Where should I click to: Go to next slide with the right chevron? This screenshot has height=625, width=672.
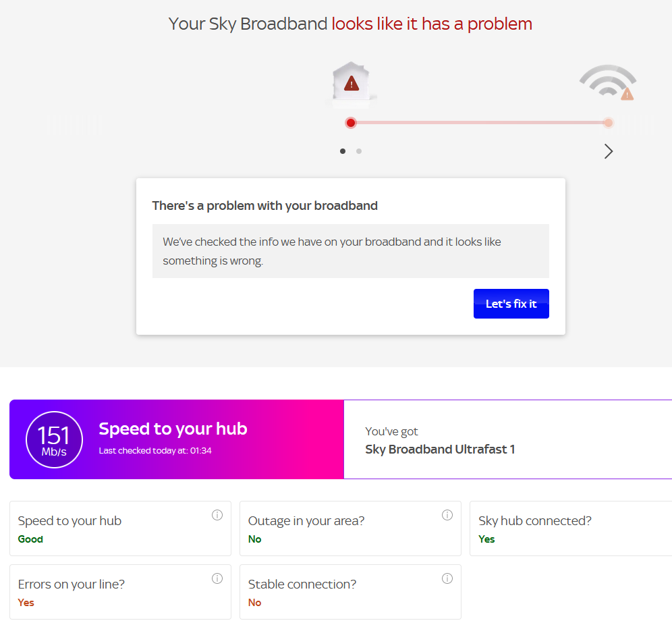(609, 151)
